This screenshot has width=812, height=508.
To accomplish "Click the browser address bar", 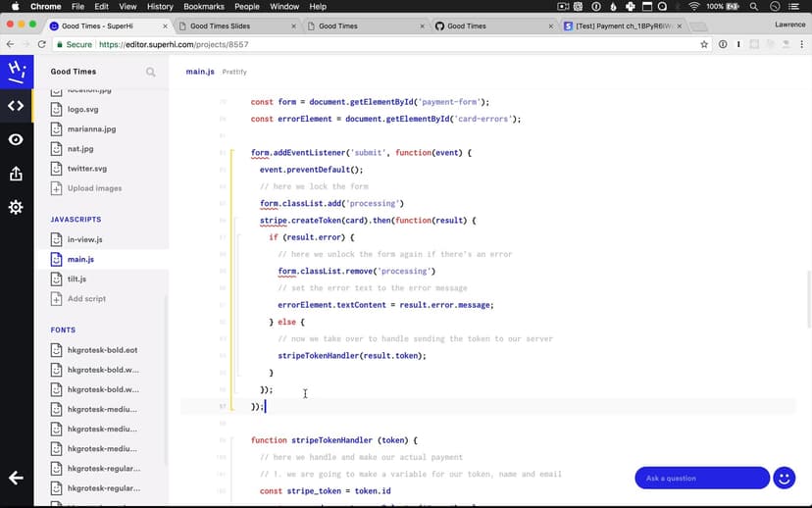I will click(392, 44).
